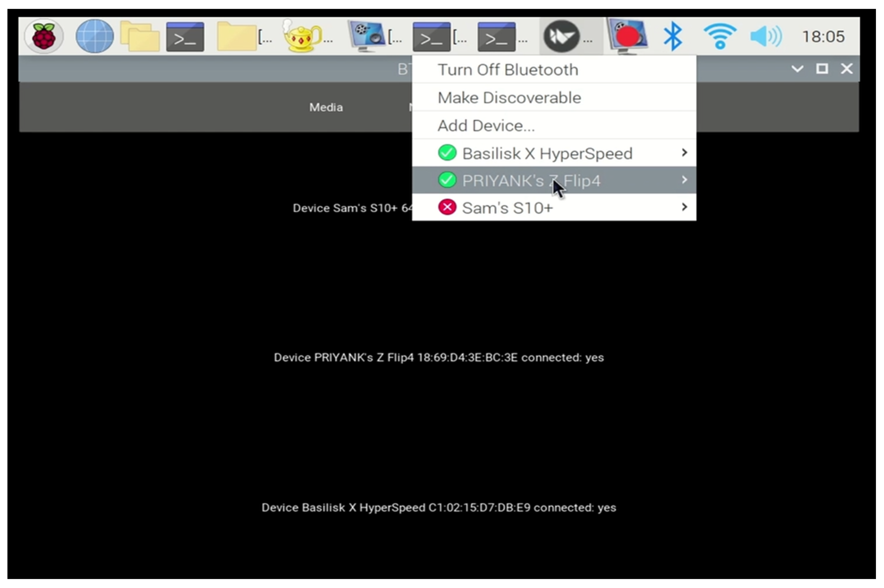Open the File Manager folders icon
The image size is (884, 588).
[x=140, y=36]
